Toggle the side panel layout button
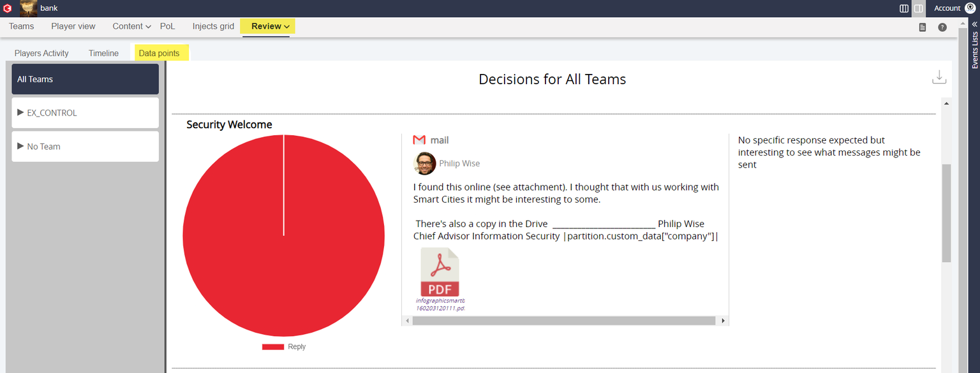Viewport: 980px width, 373px height. [x=918, y=8]
